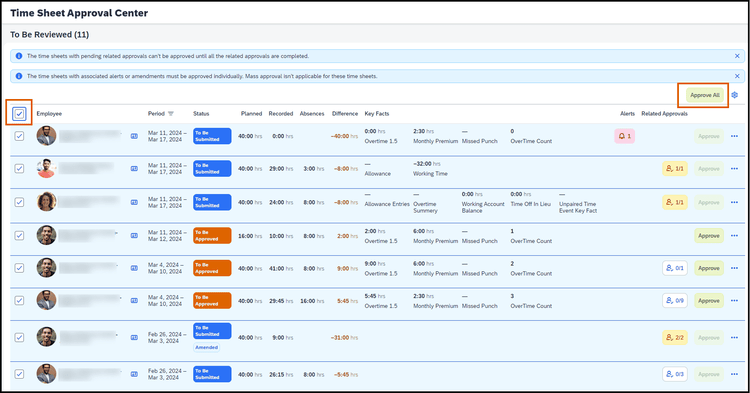Open more actions for the 26:15 recorded row
The width and height of the screenshot is (750, 393).
coord(734,374)
